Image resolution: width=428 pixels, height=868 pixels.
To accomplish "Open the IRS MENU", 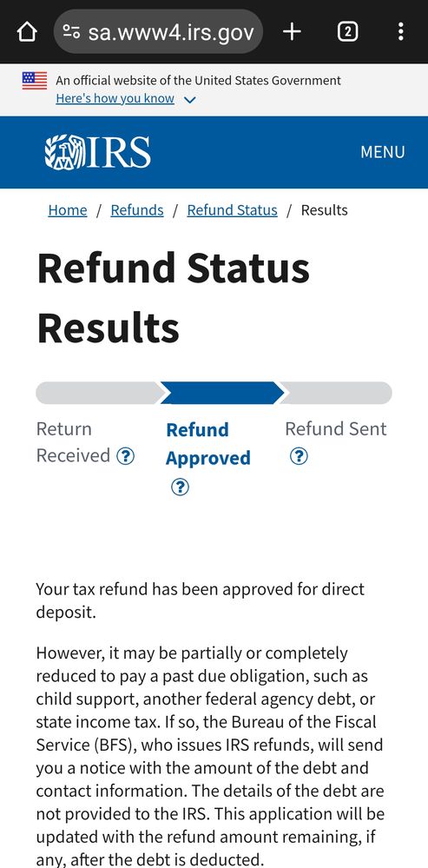I will [x=383, y=152].
